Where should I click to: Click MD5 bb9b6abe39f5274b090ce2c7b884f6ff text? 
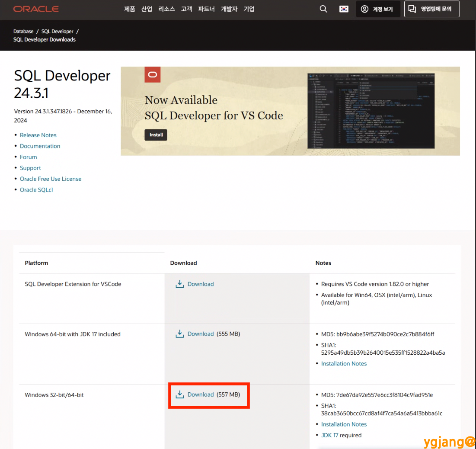coord(377,334)
